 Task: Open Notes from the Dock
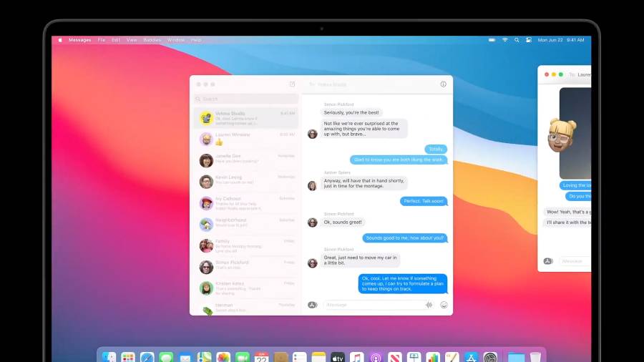tap(318, 358)
